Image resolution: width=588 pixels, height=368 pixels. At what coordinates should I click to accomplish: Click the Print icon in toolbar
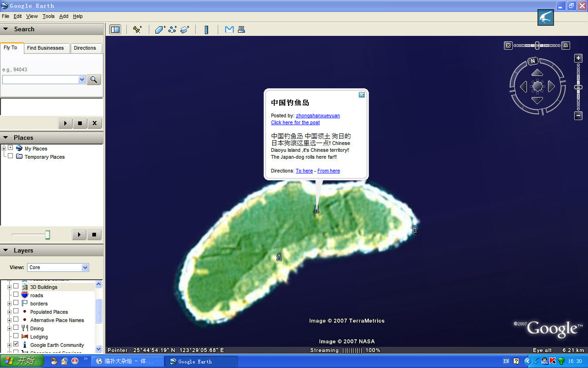point(242,29)
